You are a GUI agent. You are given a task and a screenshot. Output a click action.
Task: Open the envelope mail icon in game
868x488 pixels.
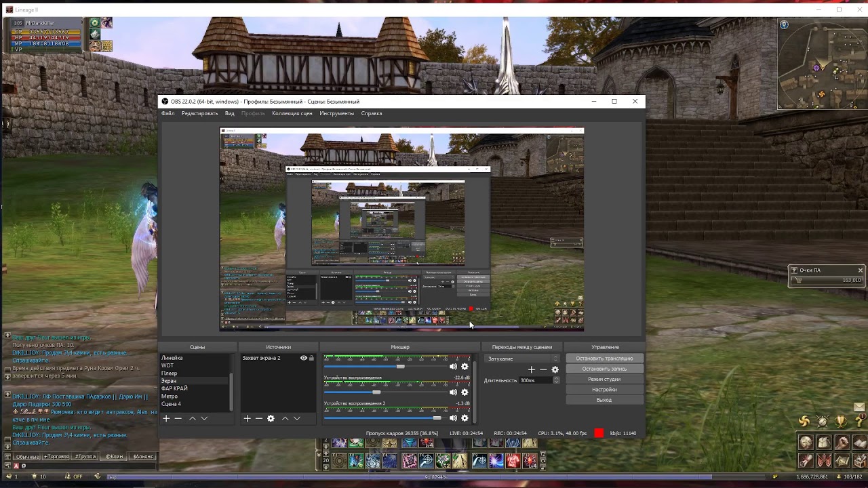(860, 407)
